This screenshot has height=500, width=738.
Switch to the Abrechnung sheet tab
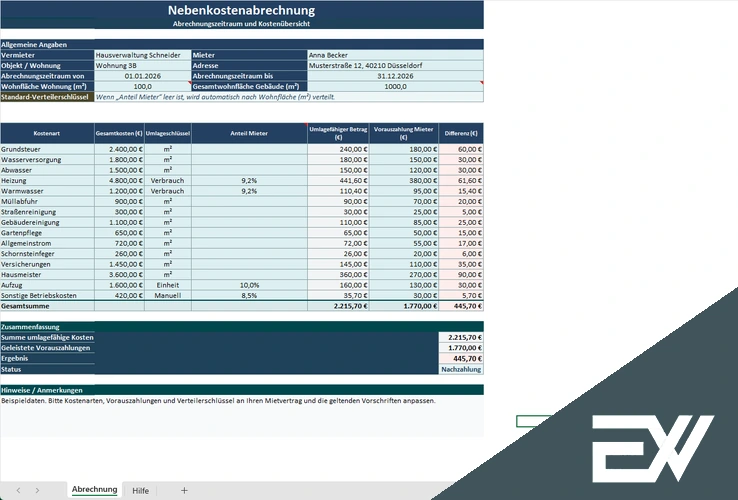click(94, 490)
